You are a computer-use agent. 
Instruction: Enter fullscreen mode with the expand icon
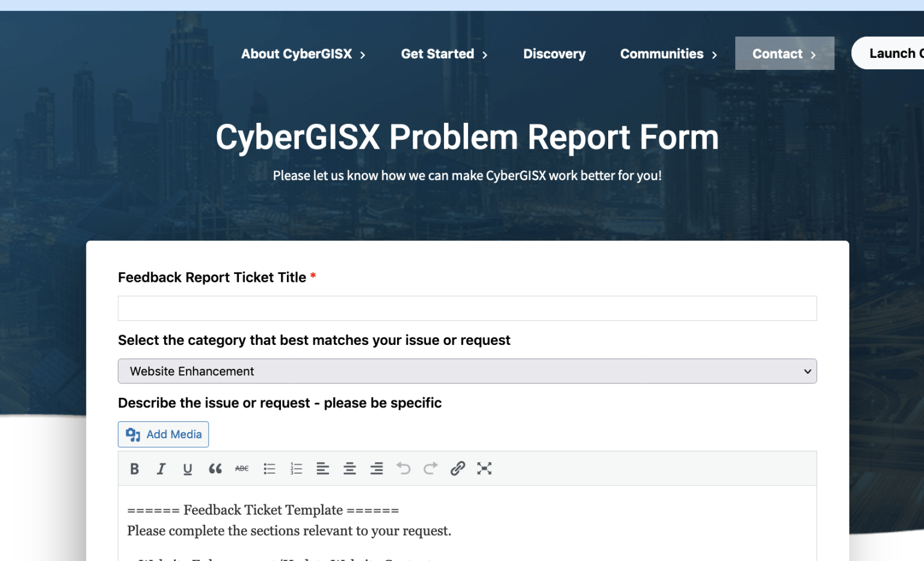(485, 468)
